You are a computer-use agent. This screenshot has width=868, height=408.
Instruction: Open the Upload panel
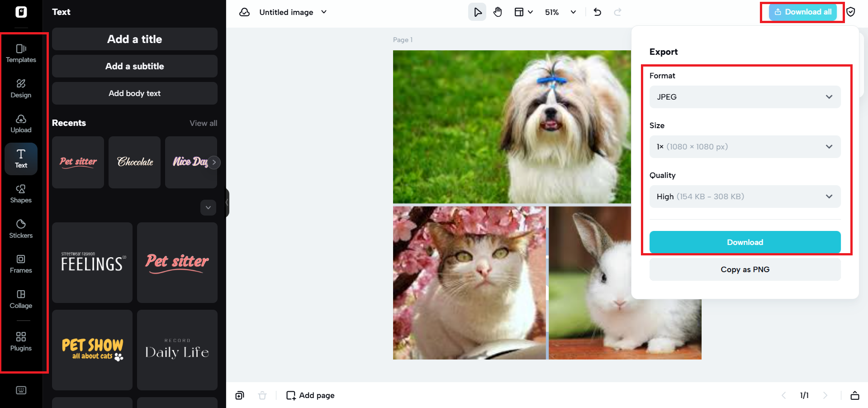(x=21, y=124)
